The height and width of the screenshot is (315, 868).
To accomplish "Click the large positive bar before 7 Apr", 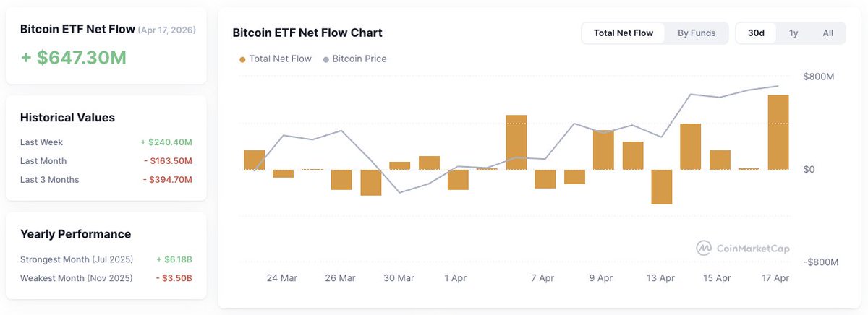I will [x=516, y=142].
